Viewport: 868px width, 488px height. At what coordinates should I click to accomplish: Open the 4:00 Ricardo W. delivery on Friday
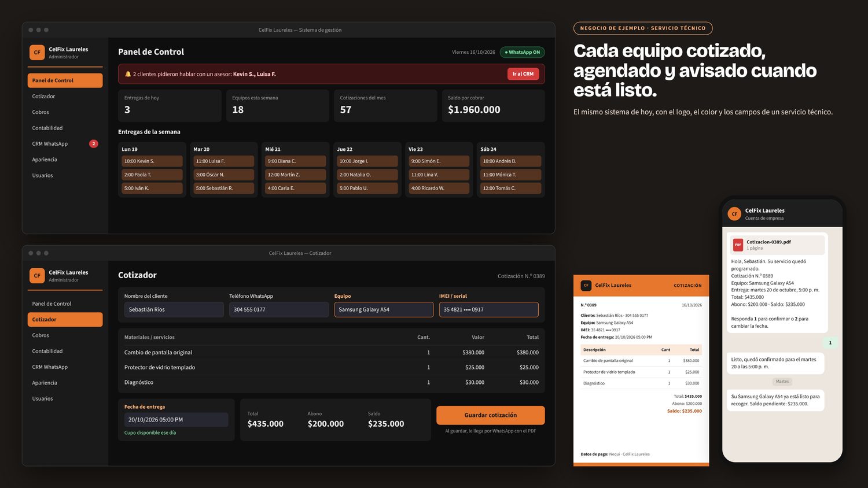pyautogui.click(x=439, y=188)
